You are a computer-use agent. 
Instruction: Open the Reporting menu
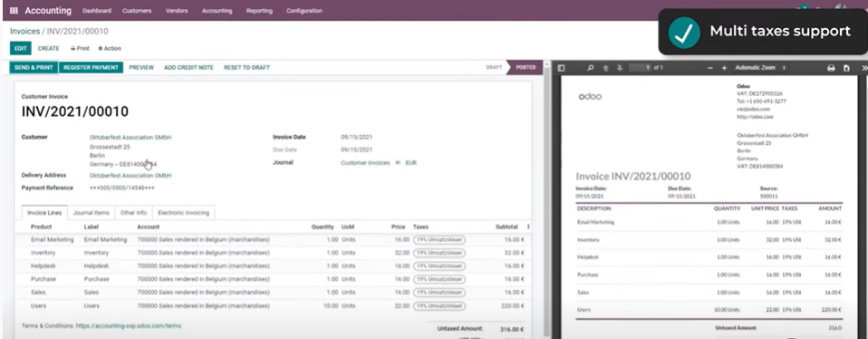pyautogui.click(x=259, y=11)
